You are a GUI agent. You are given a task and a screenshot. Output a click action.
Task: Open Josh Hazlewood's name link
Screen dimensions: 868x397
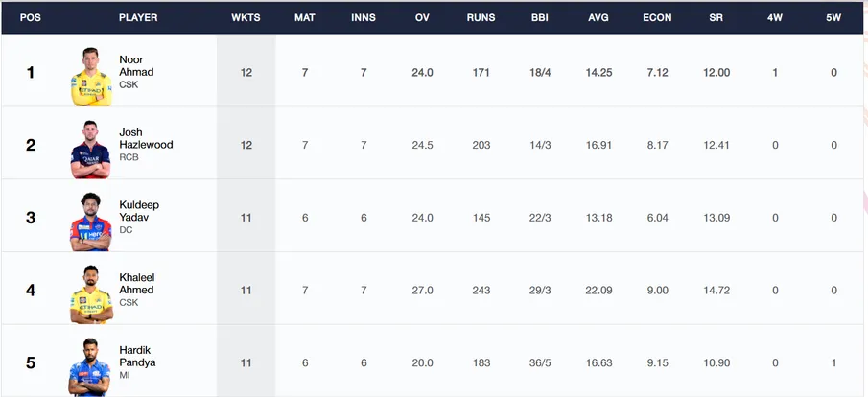[x=146, y=138]
